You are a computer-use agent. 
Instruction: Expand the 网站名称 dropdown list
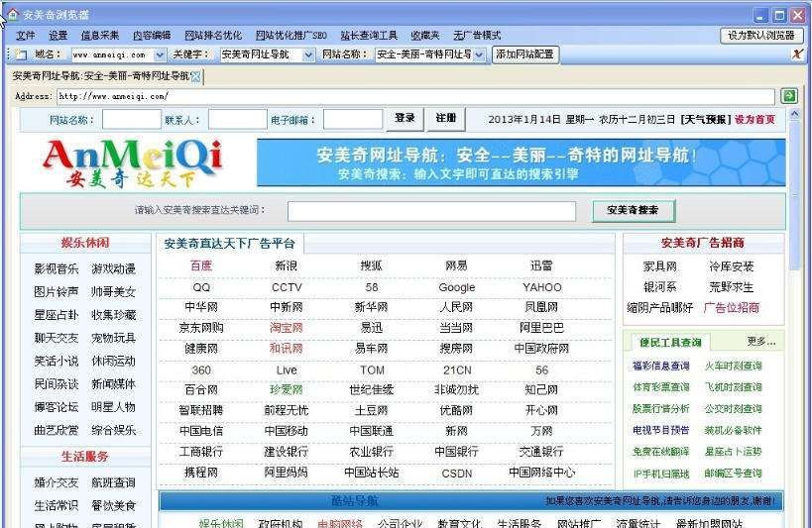(x=479, y=54)
